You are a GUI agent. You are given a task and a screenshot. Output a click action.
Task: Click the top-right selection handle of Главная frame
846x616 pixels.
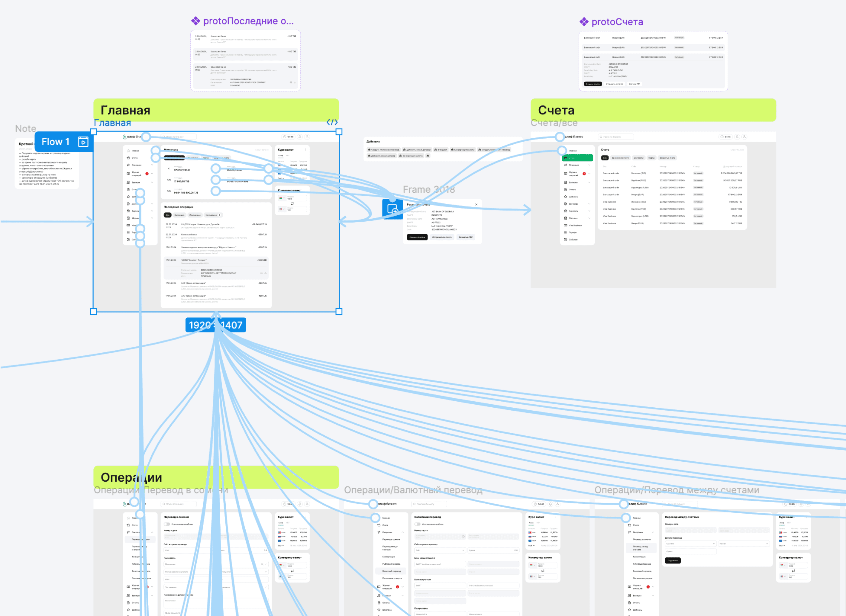[x=339, y=132]
